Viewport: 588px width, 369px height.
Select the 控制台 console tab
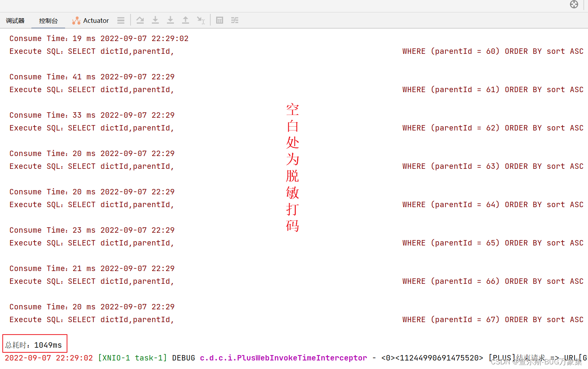coord(48,21)
